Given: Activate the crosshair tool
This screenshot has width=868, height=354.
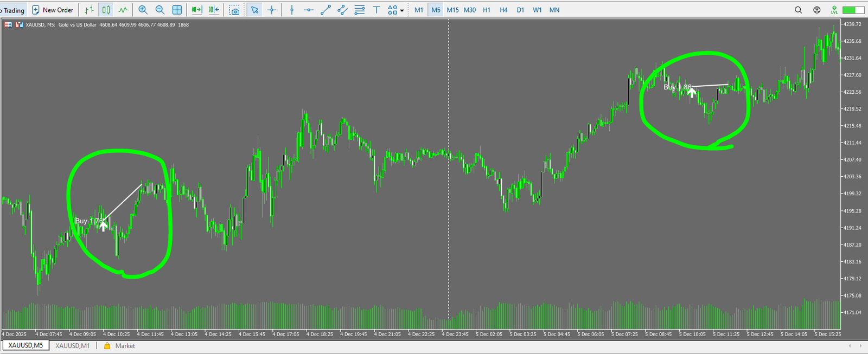Looking at the screenshot, I should [272, 10].
